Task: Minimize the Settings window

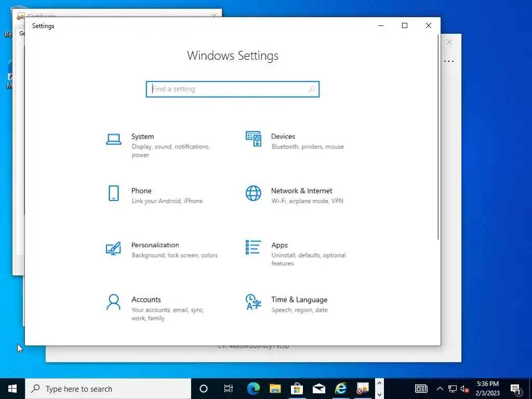Action: [x=381, y=25]
